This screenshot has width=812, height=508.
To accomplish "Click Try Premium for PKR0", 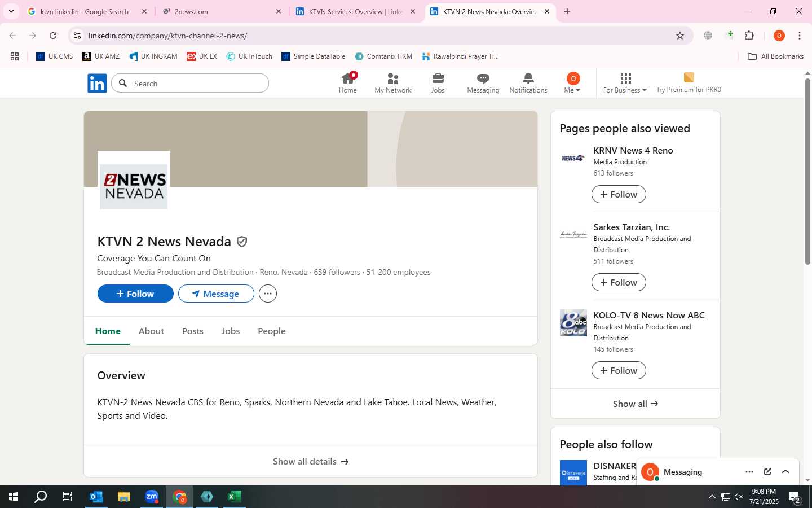I will click(x=689, y=83).
